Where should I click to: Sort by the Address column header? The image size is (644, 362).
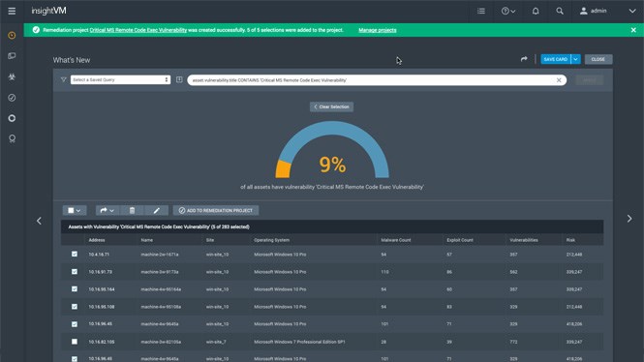click(97, 240)
